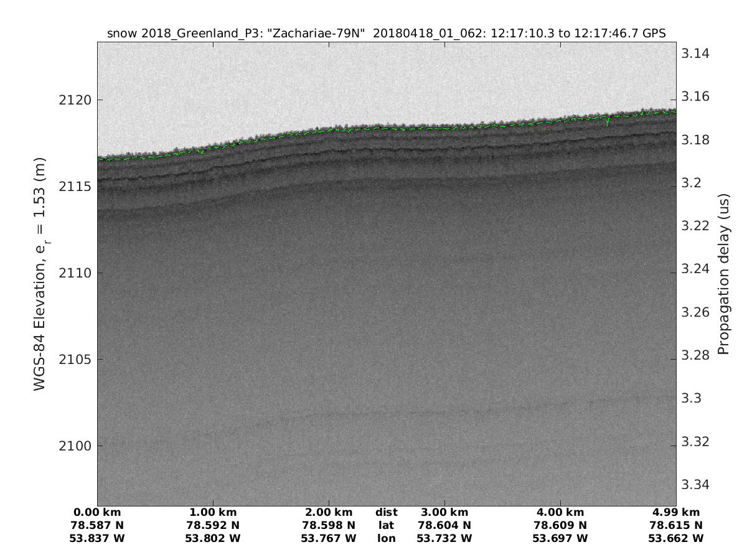Click the 2100 elevation tick label
747x560 pixels.
click(x=75, y=446)
